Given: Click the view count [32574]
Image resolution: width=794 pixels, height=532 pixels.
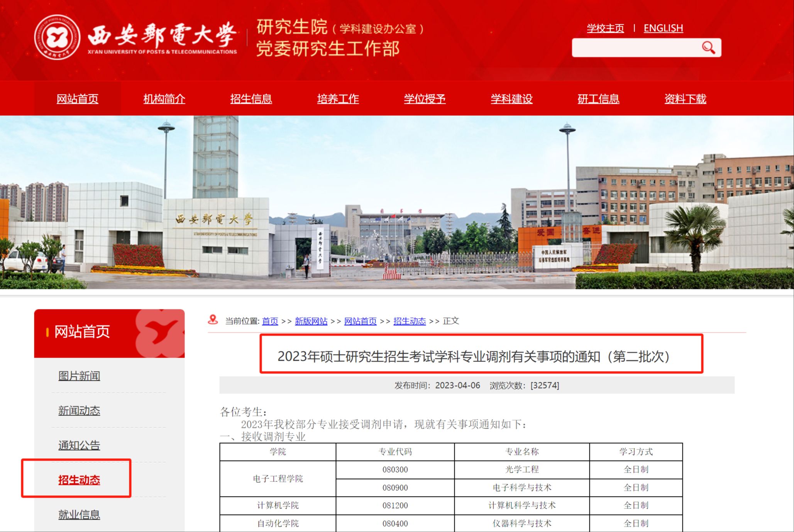Looking at the screenshot, I should pyautogui.click(x=545, y=385).
